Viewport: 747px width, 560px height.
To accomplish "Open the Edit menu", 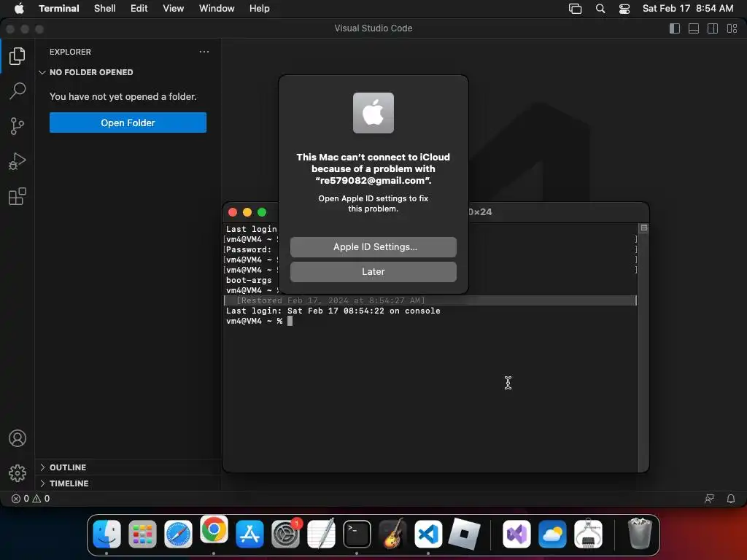I will point(139,8).
